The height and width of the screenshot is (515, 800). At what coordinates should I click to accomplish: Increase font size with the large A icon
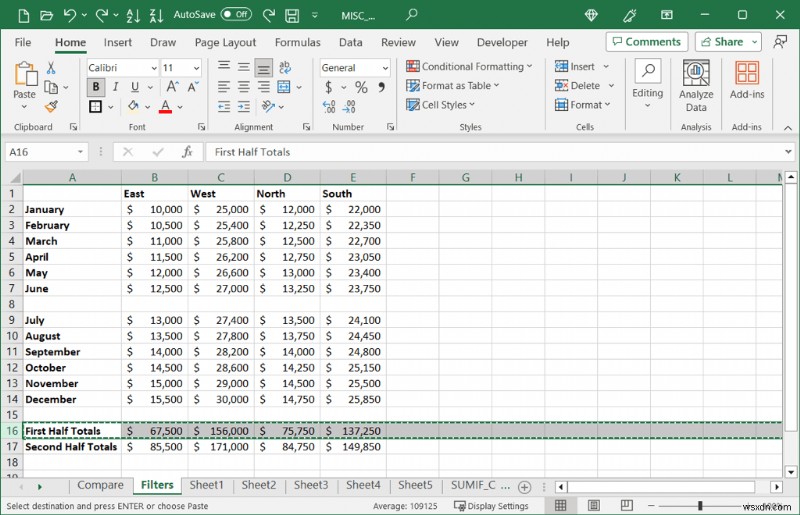tap(172, 86)
